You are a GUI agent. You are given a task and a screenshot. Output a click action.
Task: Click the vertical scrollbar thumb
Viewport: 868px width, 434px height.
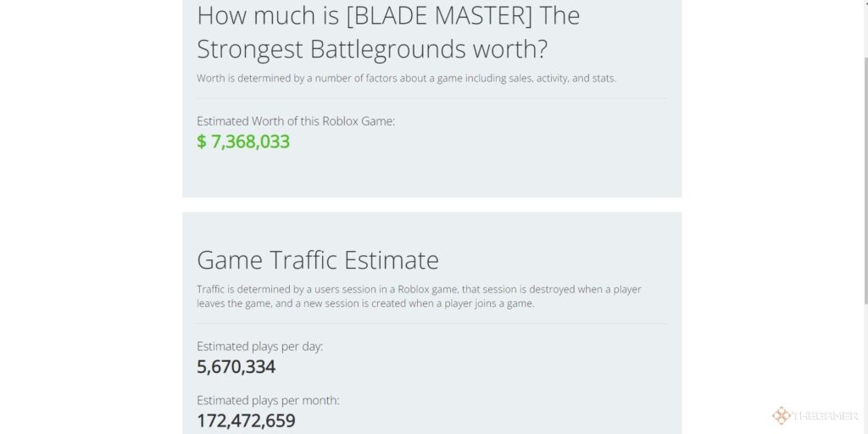coord(865,180)
